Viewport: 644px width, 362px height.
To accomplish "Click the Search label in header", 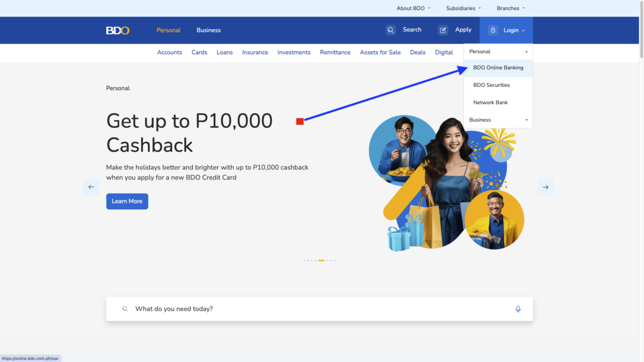I will point(412,30).
